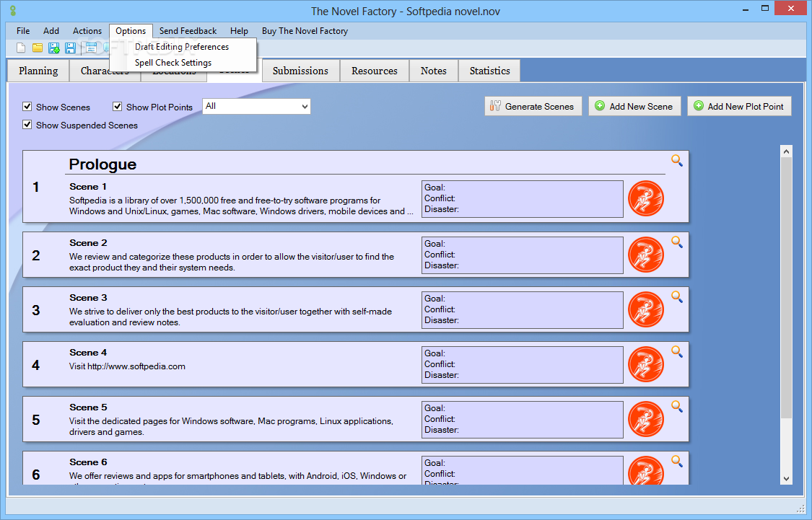Click the Novel Factory app icon in title bar
Image resolution: width=812 pixels, height=520 pixels.
pyautogui.click(x=13, y=10)
